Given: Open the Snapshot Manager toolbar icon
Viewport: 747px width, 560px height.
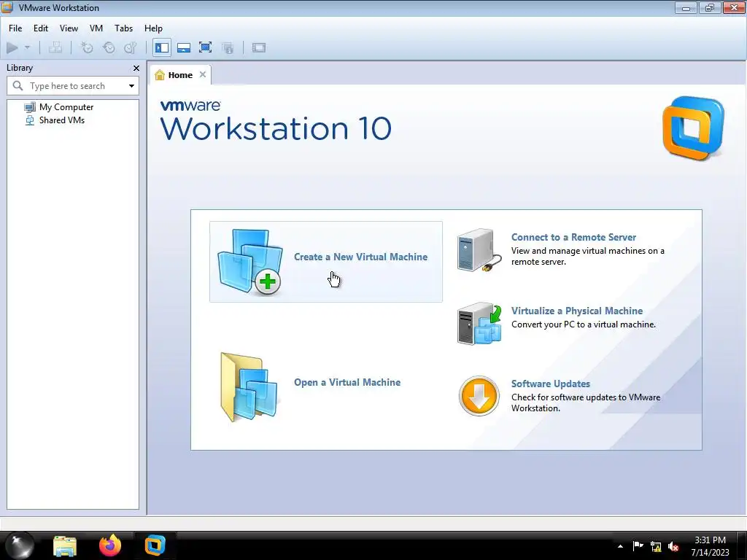Looking at the screenshot, I should point(131,47).
